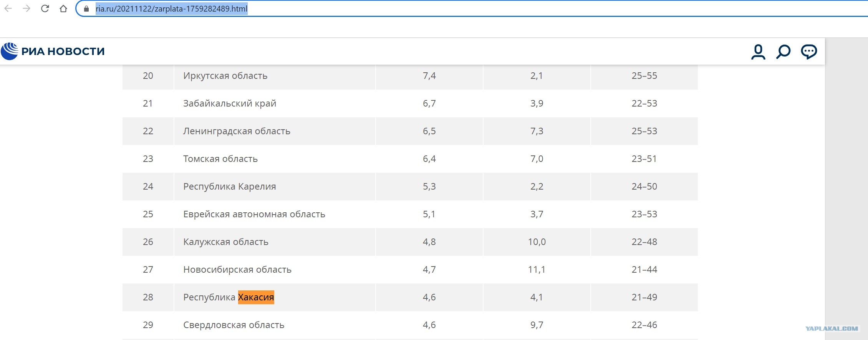868x340 pixels.
Task: Click the address bar URL
Action: click(x=171, y=9)
